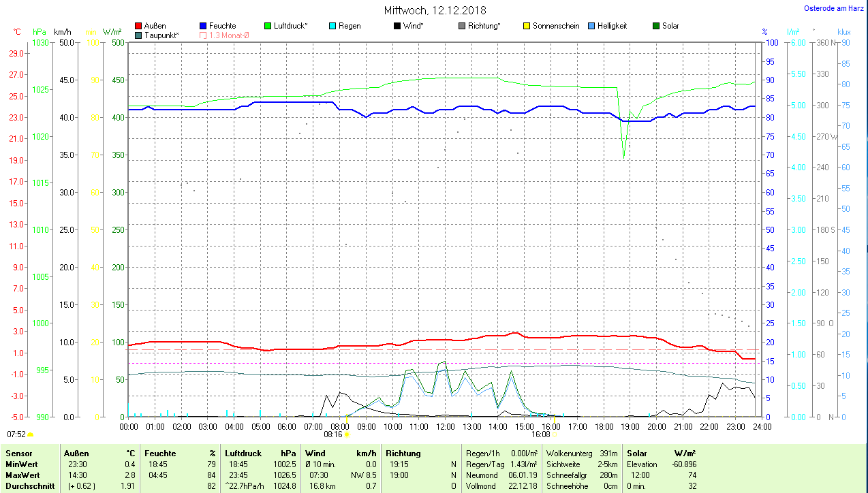Click the yellow Sonnenschein legend square
This screenshot has height=493, width=868.
click(x=527, y=26)
